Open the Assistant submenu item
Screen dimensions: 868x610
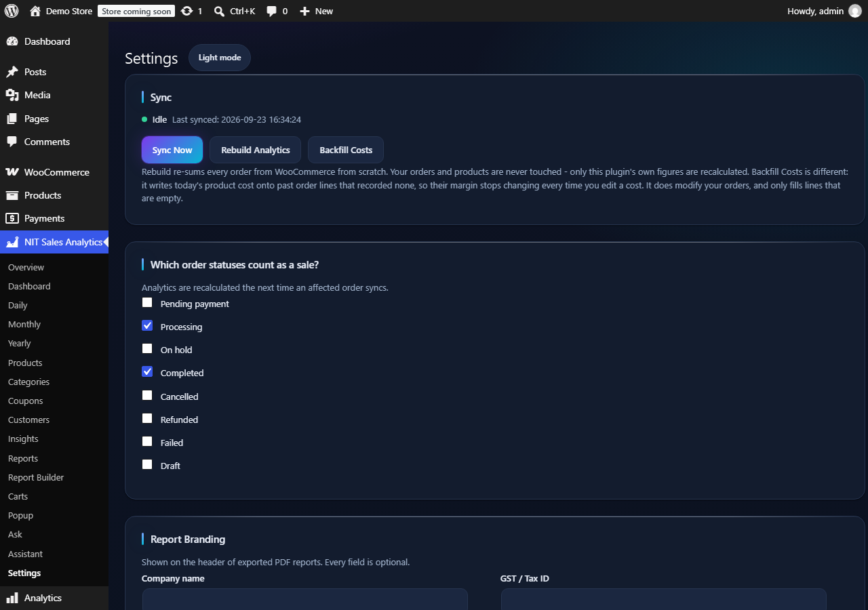[25, 554]
